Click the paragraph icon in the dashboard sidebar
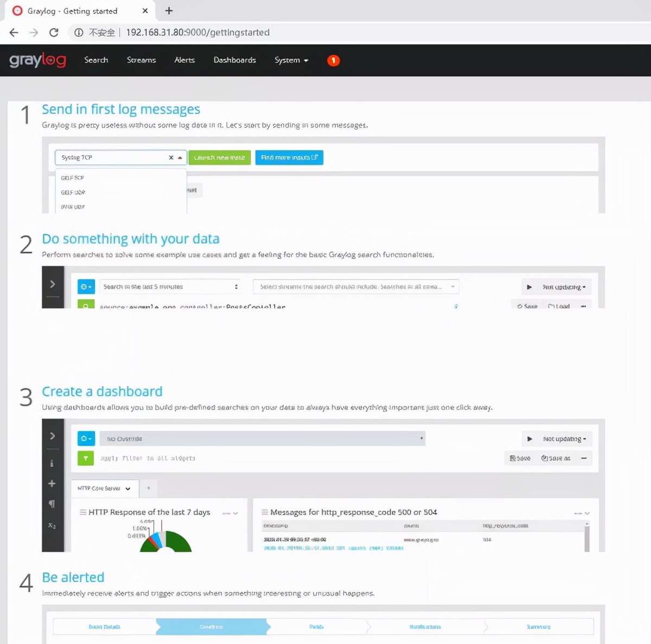The image size is (651, 644). click(52, 504)
